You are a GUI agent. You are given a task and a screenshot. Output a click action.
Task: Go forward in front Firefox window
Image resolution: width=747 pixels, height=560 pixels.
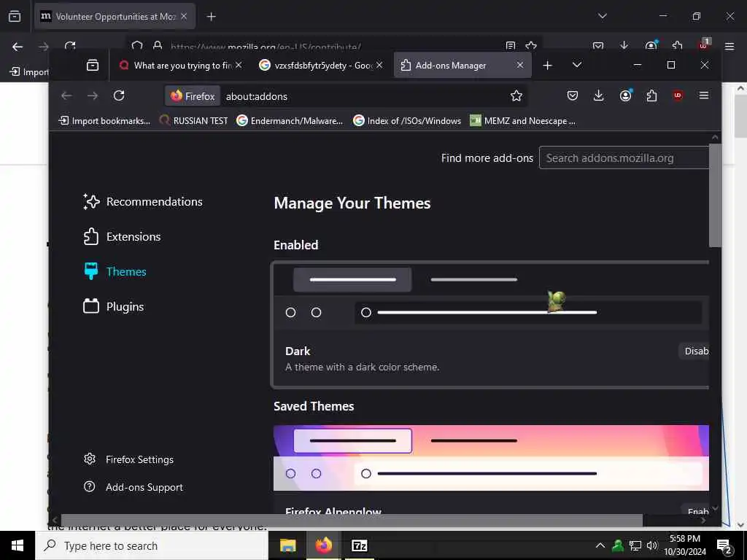click(x=93, y=96)
